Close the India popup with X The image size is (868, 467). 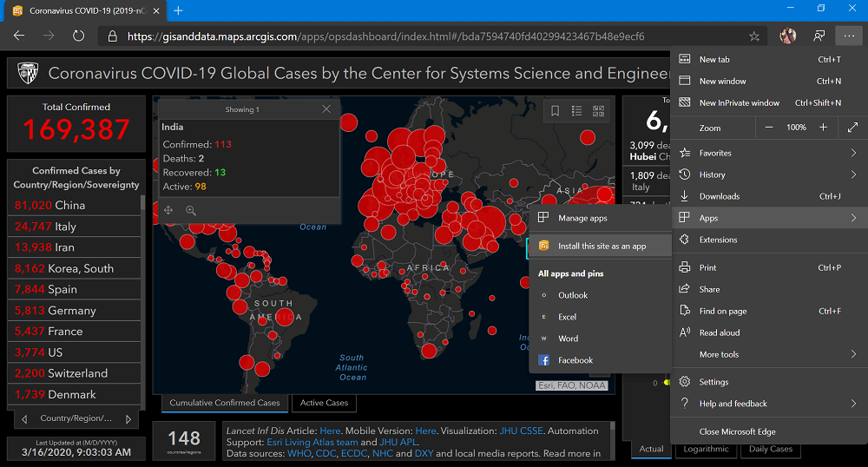326,109
